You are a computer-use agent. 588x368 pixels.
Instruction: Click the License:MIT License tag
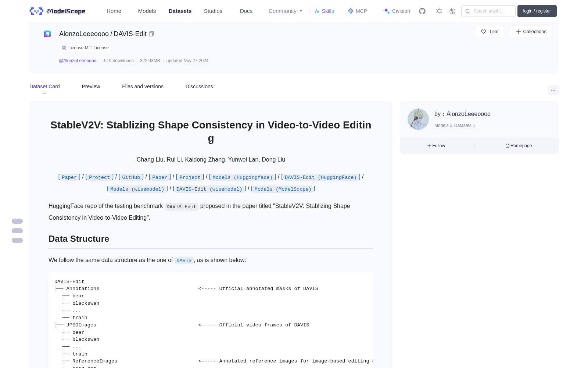tap(85, 48)
